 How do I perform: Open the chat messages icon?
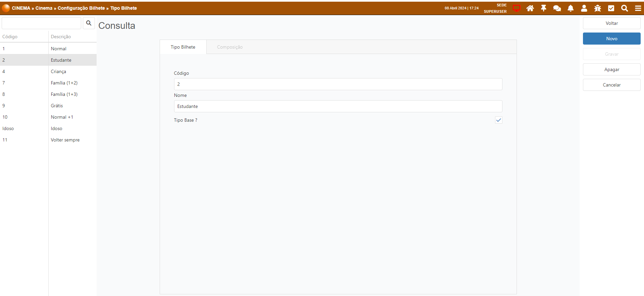(557, 8)
